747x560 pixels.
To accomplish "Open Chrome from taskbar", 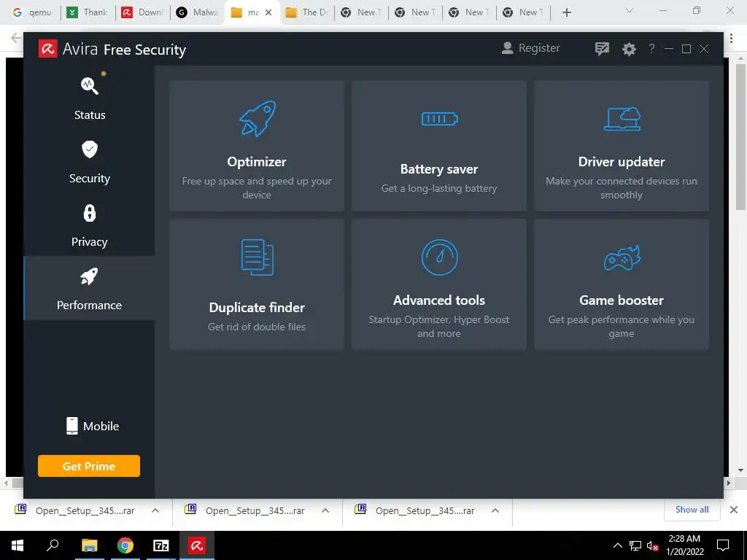I will click(125, 545).
